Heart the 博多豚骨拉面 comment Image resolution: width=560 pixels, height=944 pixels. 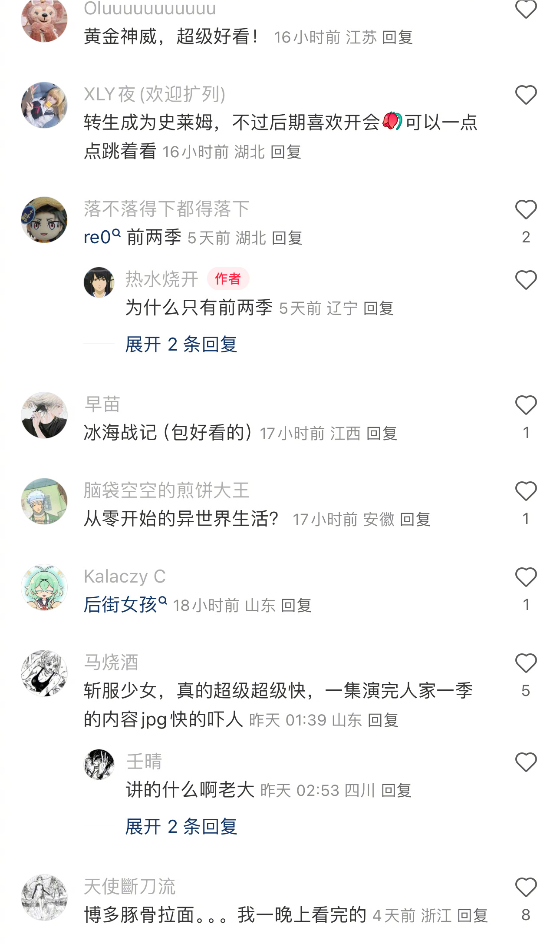526,887
